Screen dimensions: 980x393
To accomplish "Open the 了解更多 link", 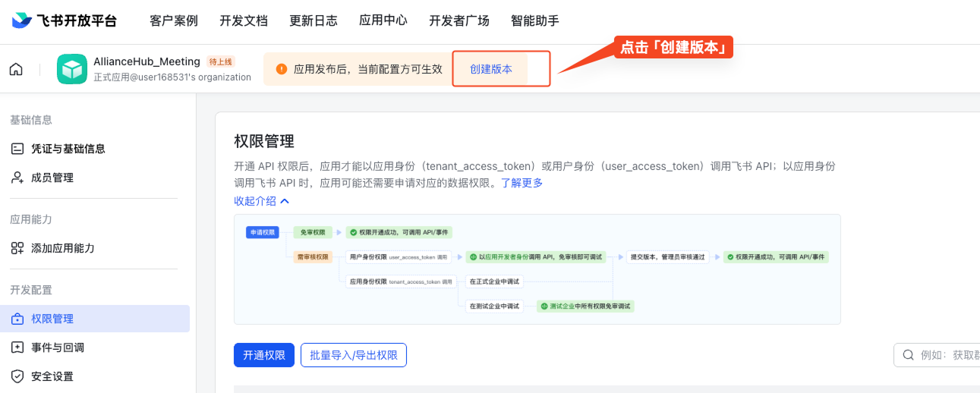I will (x=522, y=183).
